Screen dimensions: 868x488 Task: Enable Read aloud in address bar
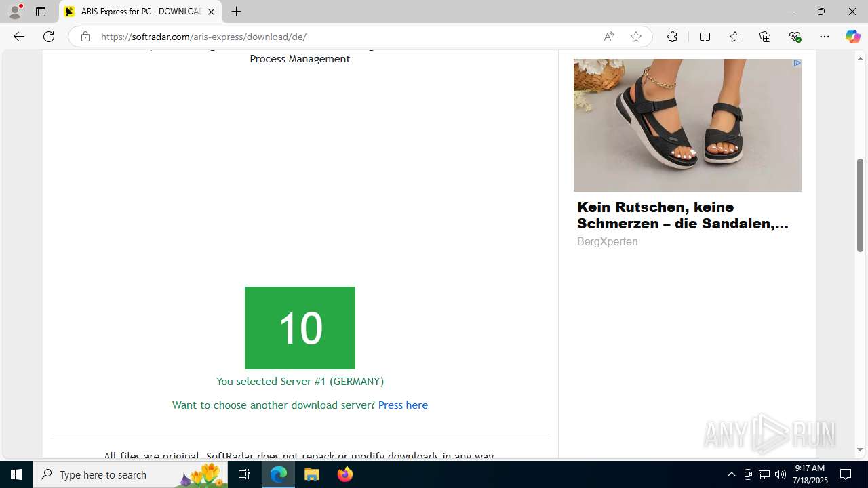pos(609,37)
